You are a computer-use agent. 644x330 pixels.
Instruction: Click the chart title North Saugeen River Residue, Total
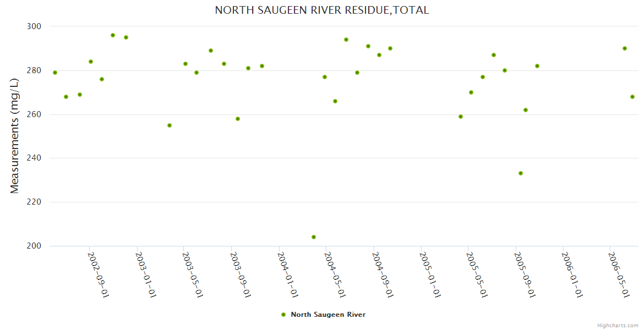click(x=322, y=10)
